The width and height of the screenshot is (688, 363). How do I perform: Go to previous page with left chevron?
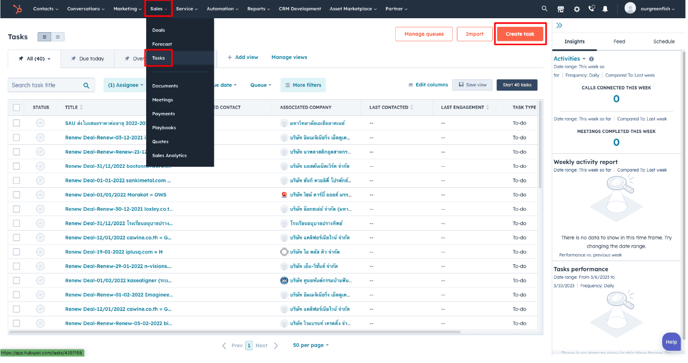[225, 346]
